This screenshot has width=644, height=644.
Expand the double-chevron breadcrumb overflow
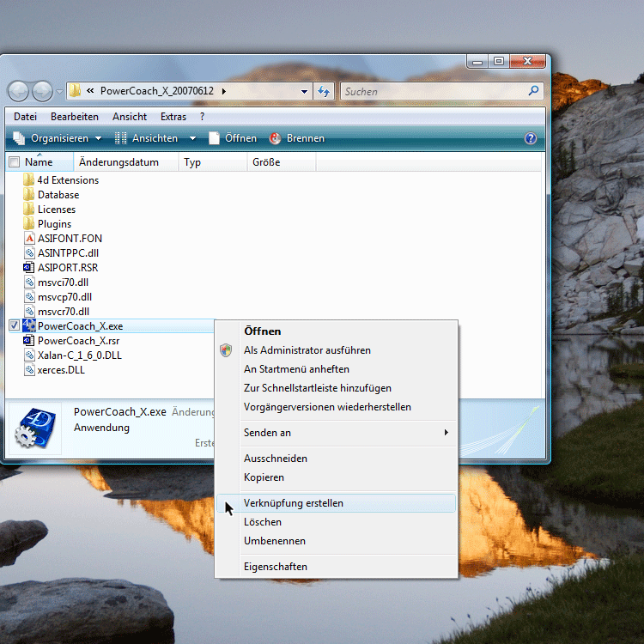pyautogui.click(x=90, y=91)
